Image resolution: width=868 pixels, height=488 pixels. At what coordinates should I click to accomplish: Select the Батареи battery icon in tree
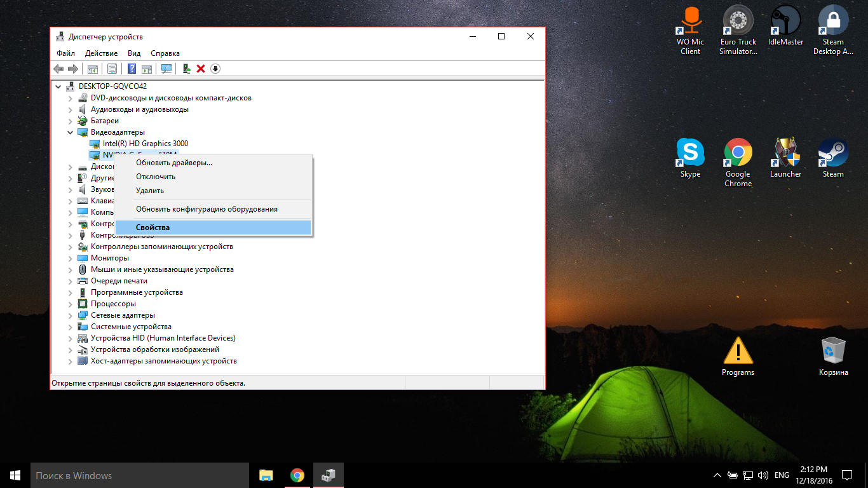83,121
